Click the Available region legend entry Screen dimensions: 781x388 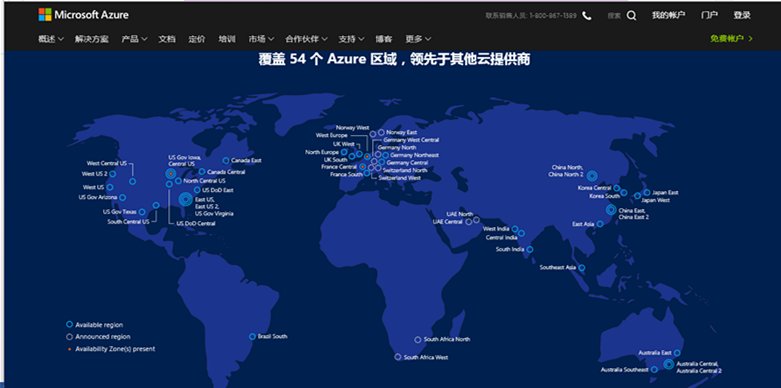coord(94,325)
